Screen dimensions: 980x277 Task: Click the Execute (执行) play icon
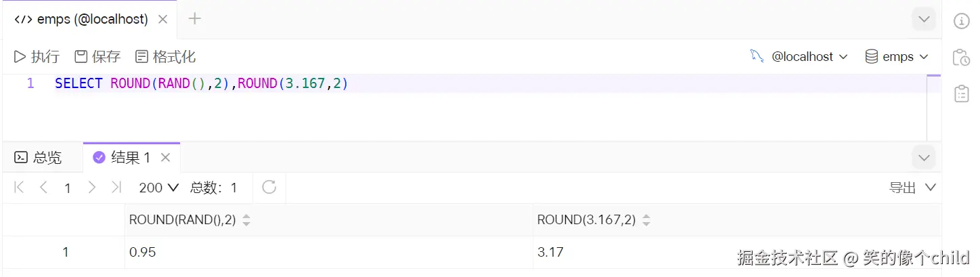(x=20, y=57)
